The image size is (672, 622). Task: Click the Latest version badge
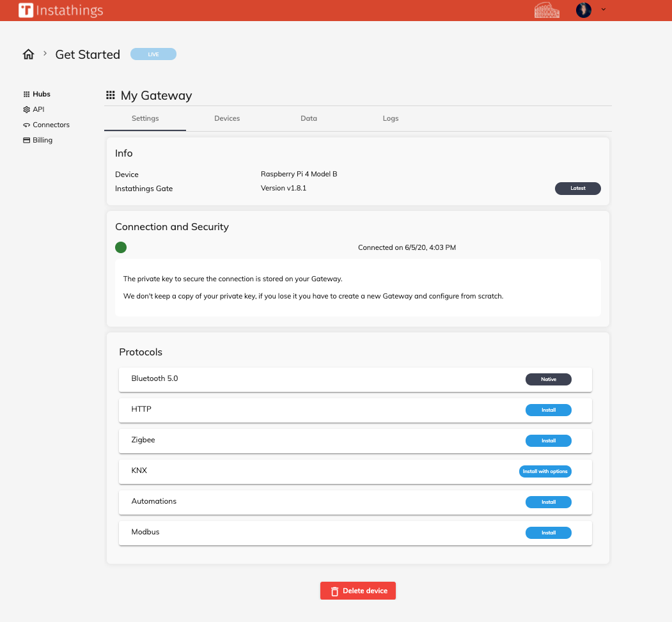pyautogui.click(x=578, y=189)
